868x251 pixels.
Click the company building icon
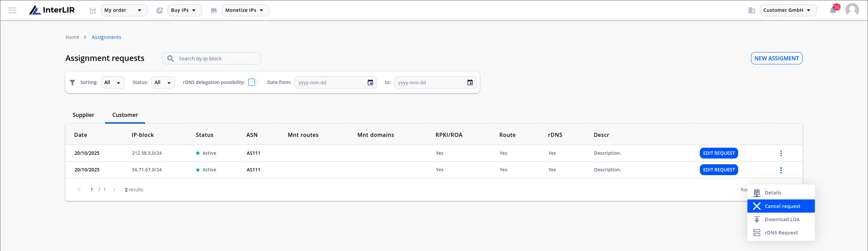pos(752,11)
